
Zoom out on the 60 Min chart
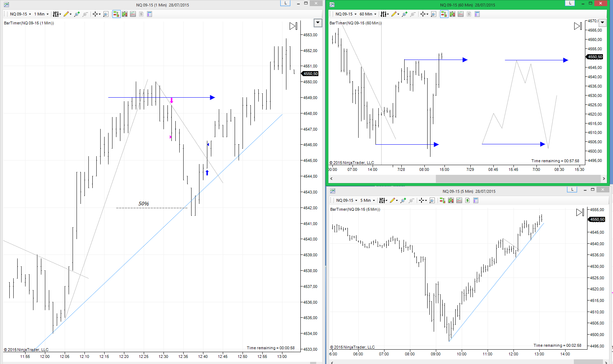click(413, 14)
